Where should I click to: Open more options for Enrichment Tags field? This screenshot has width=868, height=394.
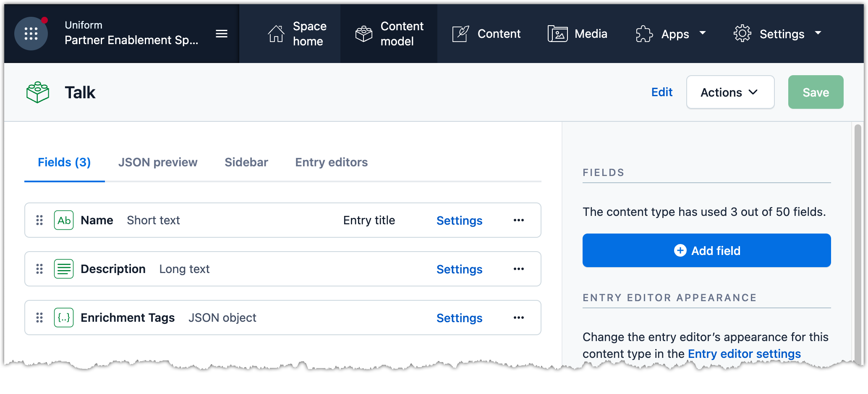click(x=519, y=318)
